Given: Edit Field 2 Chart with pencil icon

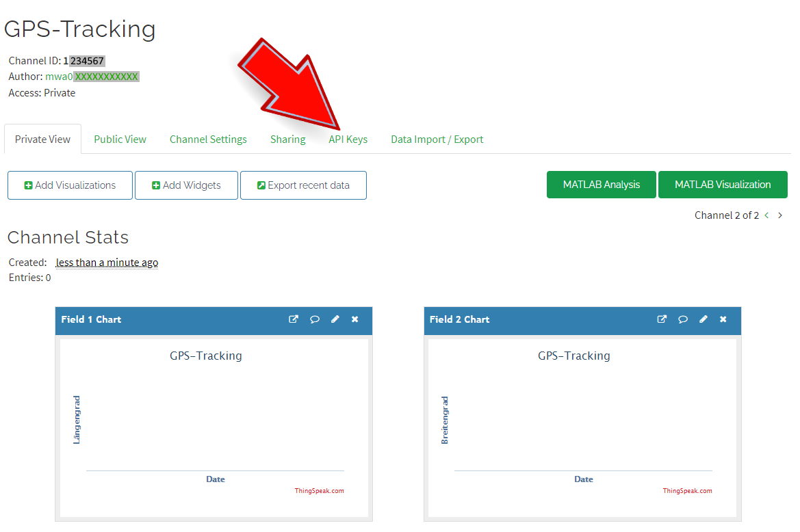Looking at the screenshot, I should point(704,319).
